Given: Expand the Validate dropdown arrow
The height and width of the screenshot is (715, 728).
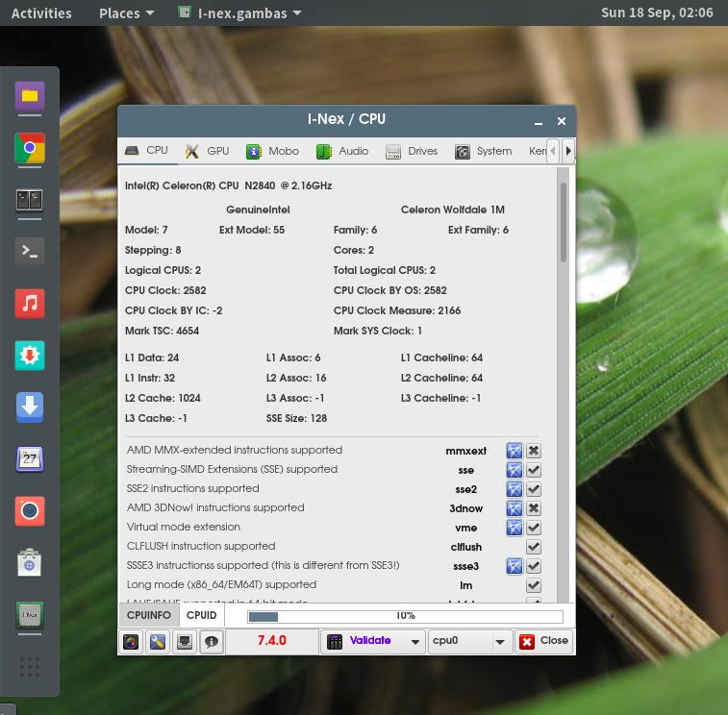Looking at the screenshot, I should [415, 641].
